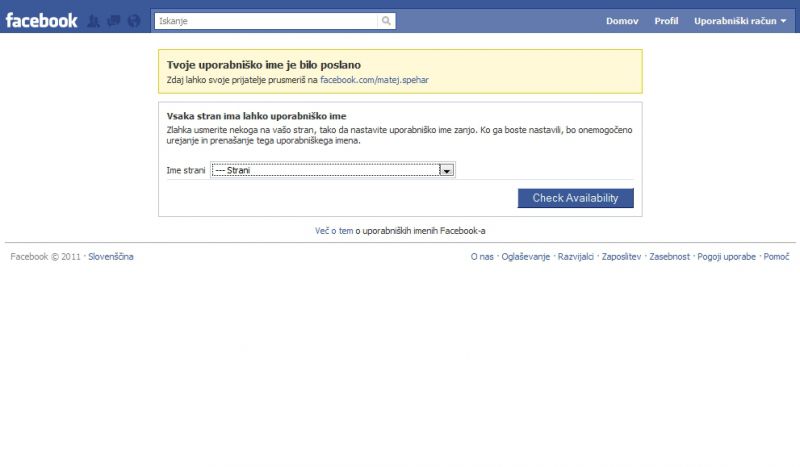Open the Razvijalci footer link
The height and width of the screenshot is (467, 800).
(576, 257)
